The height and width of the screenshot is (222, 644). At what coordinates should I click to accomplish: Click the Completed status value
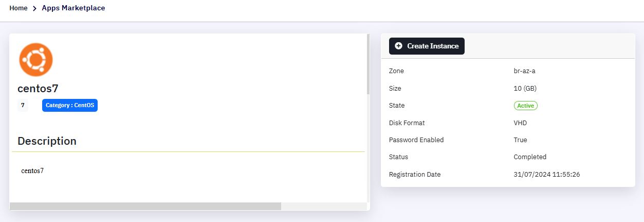coord(530,157)
